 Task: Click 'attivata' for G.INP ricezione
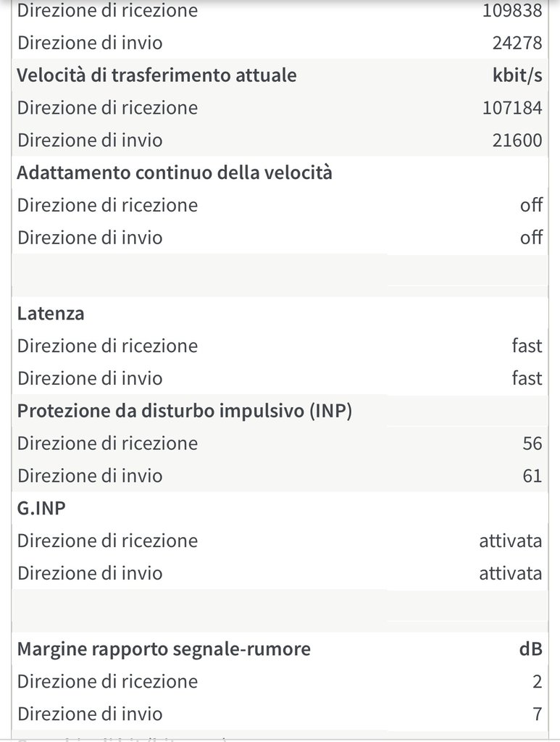pyautogui.click(x=510, y=541)
